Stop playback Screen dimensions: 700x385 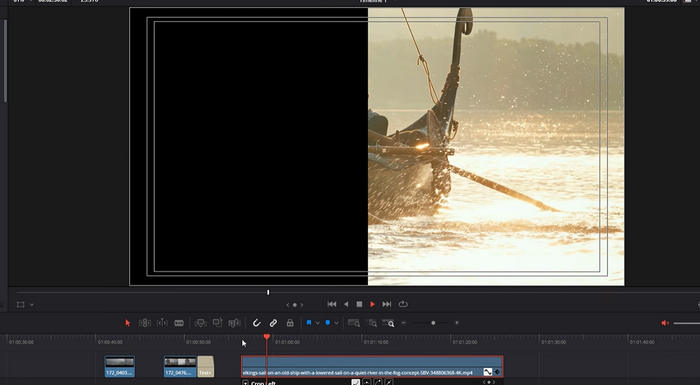[x=359, y=304]
